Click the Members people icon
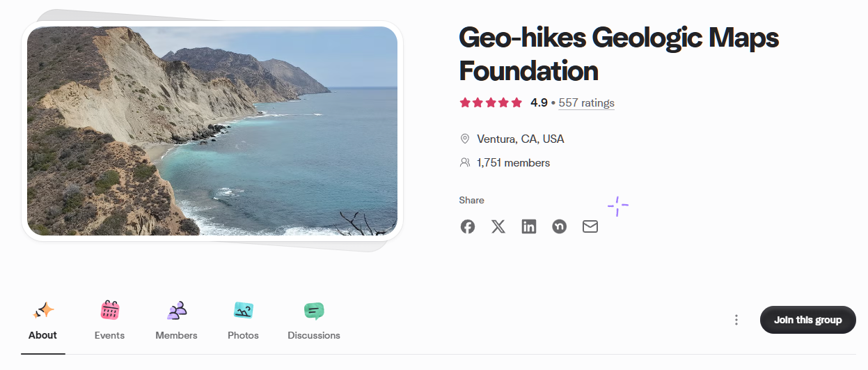Screen dimensions: 868x370 tap(177, 310)
